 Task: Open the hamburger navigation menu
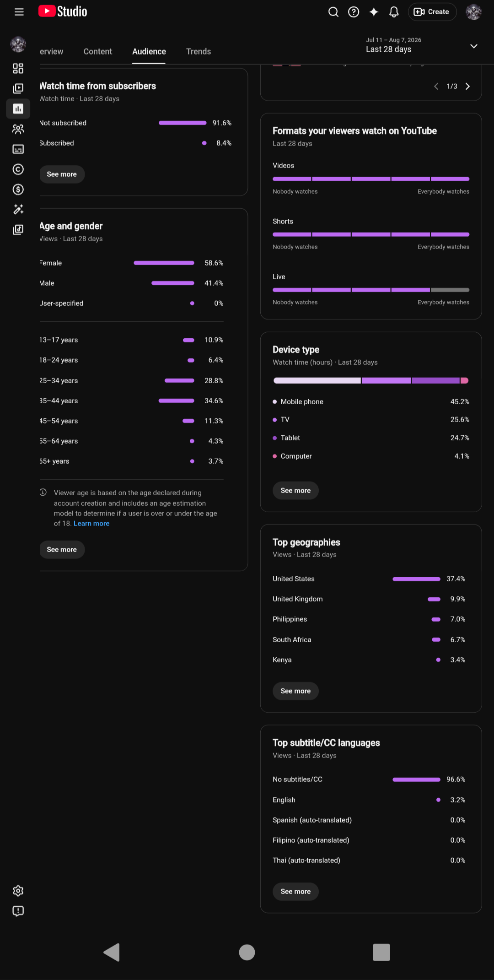click(x=19, y=12)
